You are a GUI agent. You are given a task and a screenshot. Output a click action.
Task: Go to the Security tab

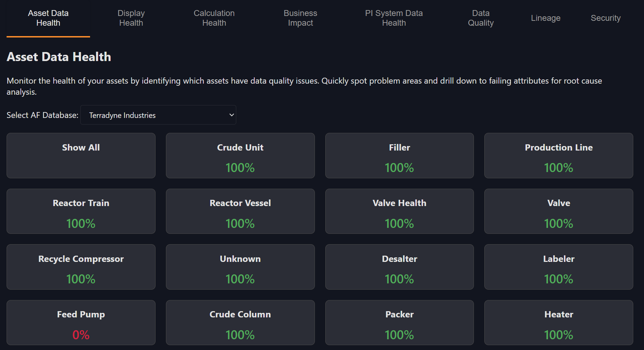(x=606, y=18)
